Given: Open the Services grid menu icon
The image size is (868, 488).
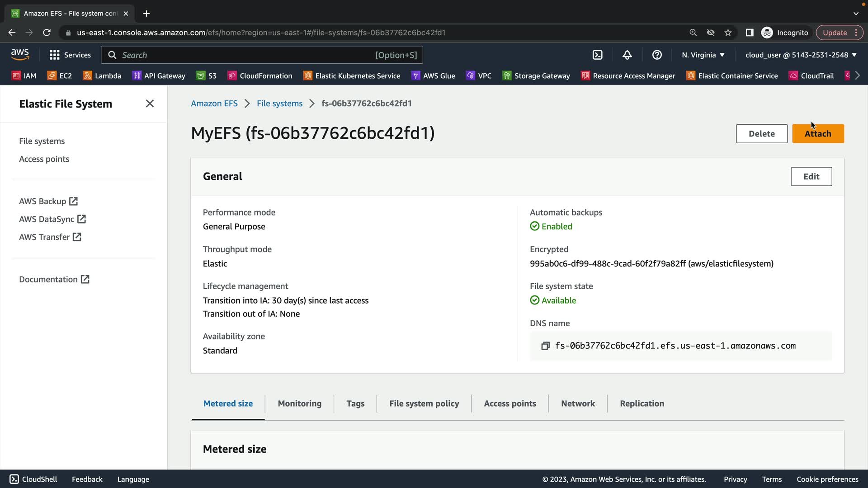Looking at the screenshot, I should 55,55.
